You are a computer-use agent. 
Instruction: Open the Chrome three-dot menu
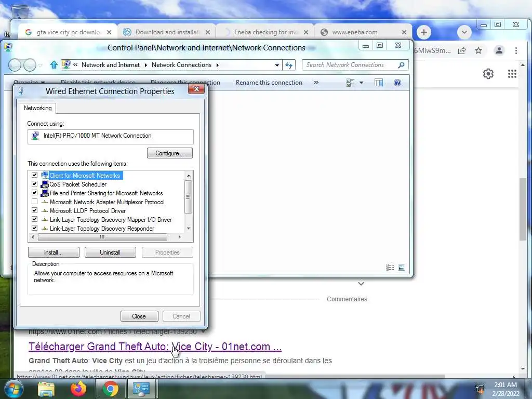516,51
